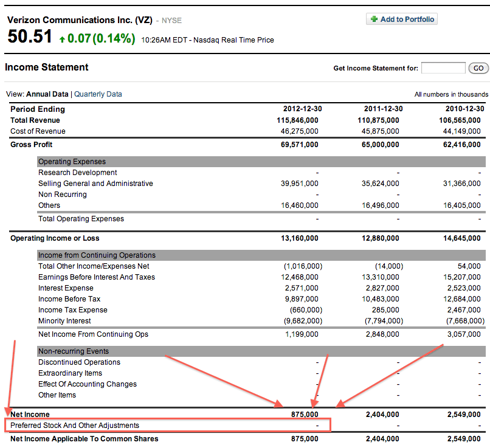Click Total Other Income/Expenses Net label
Image resolution: width=490 pixels, height=448 pixels.
(x=94, y=266)
